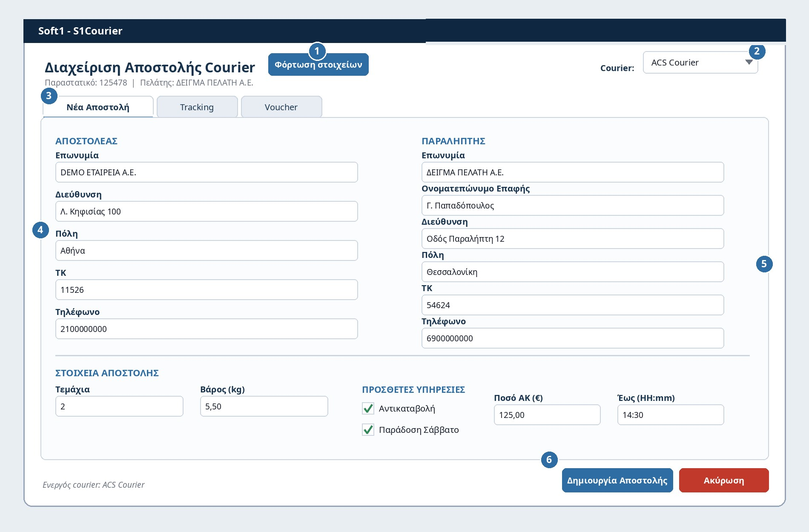Click the Παραστατικό: 125478 text
809x532 pixels.
coord(86,83)
